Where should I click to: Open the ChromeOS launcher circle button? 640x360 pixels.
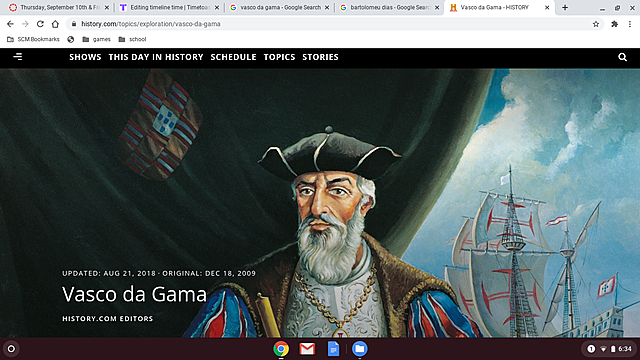pyautogui.click(x=11, y=349)
